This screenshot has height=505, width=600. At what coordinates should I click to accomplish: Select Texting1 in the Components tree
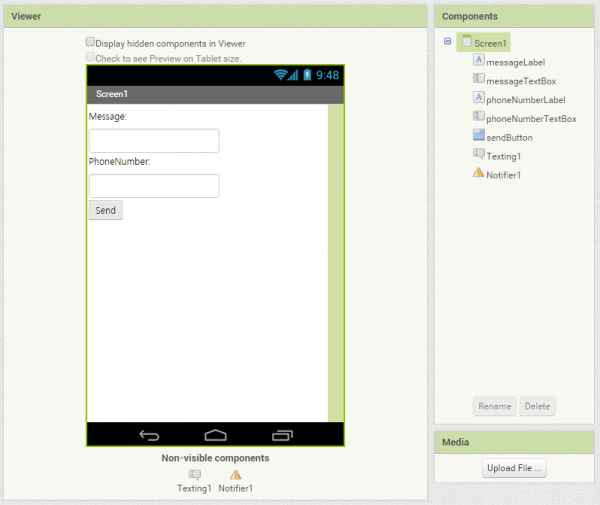503,156
